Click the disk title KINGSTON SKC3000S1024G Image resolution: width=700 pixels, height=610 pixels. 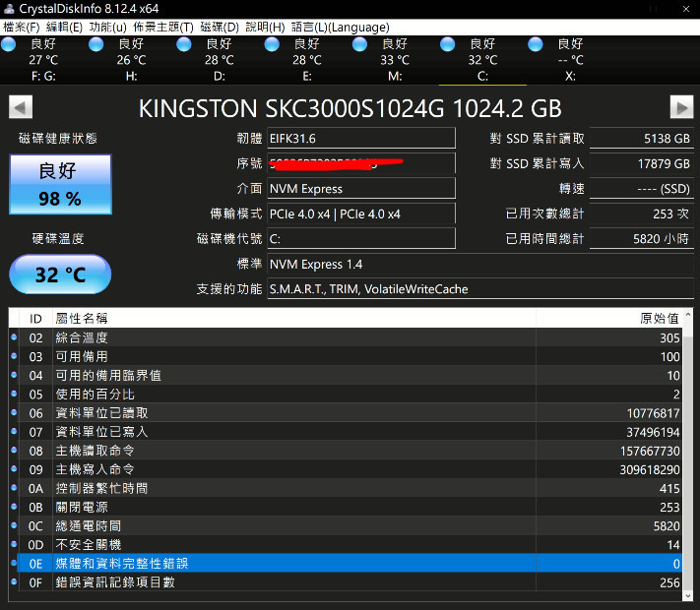(x=350, y=108)
